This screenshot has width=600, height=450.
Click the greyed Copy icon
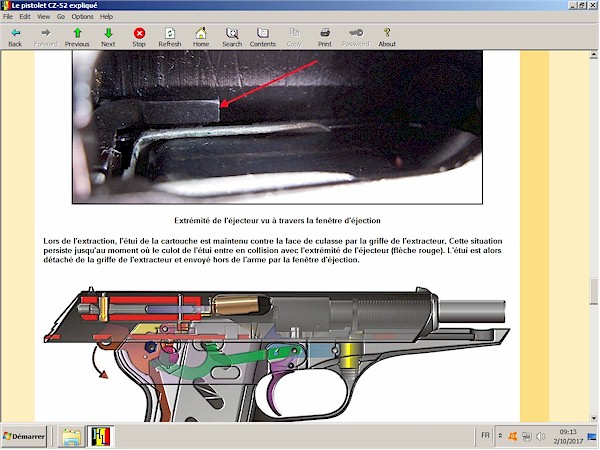294,33
